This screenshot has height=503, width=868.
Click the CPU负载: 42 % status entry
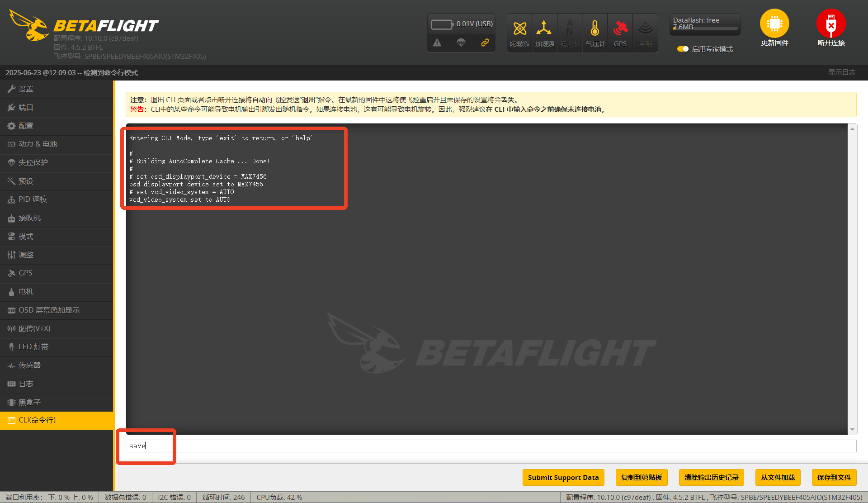[279, 498]
